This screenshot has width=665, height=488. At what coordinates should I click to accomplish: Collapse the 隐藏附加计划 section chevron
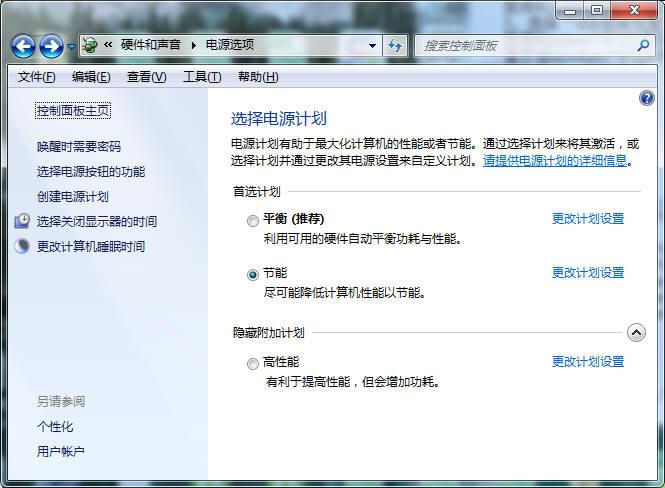point(636,333)
